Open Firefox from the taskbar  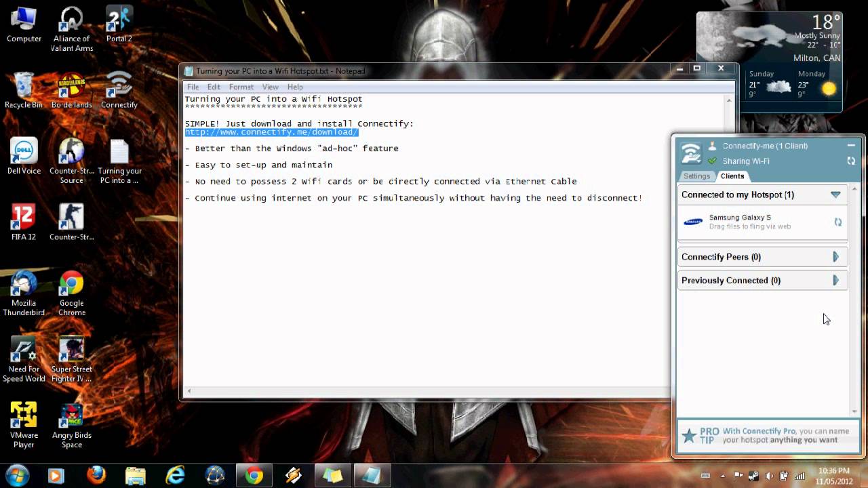click(x=96, y=476)
